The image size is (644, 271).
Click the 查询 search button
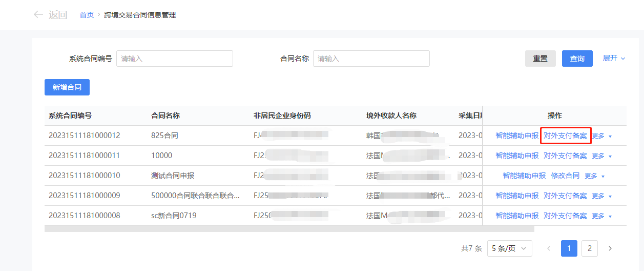pos(577,59)
